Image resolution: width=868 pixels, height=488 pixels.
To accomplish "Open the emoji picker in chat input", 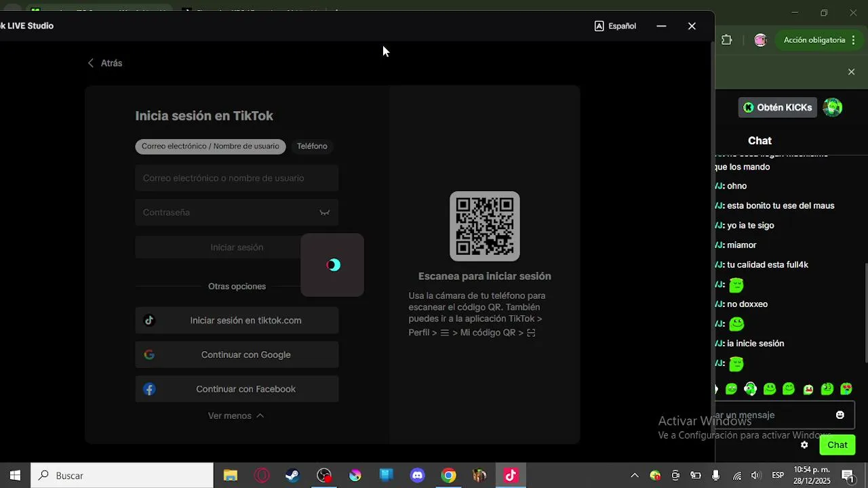I will [840, 415].
